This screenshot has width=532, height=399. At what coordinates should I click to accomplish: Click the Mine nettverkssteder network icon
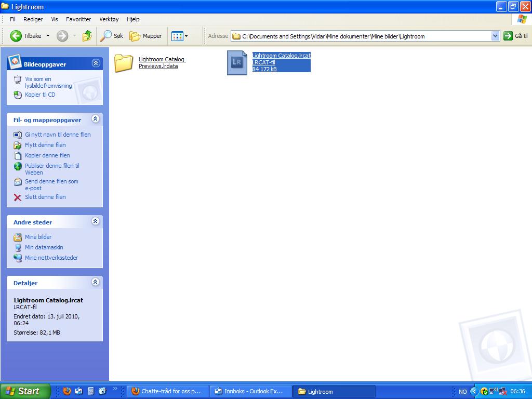pos(18,258)
